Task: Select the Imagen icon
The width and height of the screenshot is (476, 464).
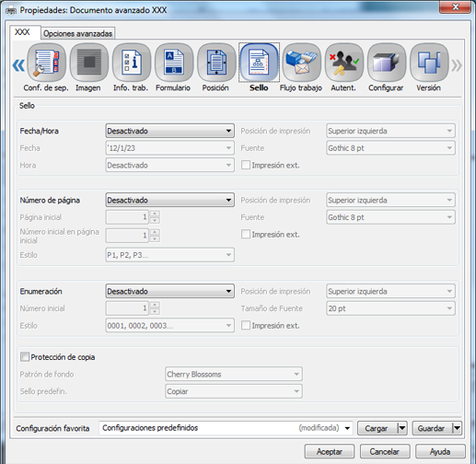Action: 89,63
